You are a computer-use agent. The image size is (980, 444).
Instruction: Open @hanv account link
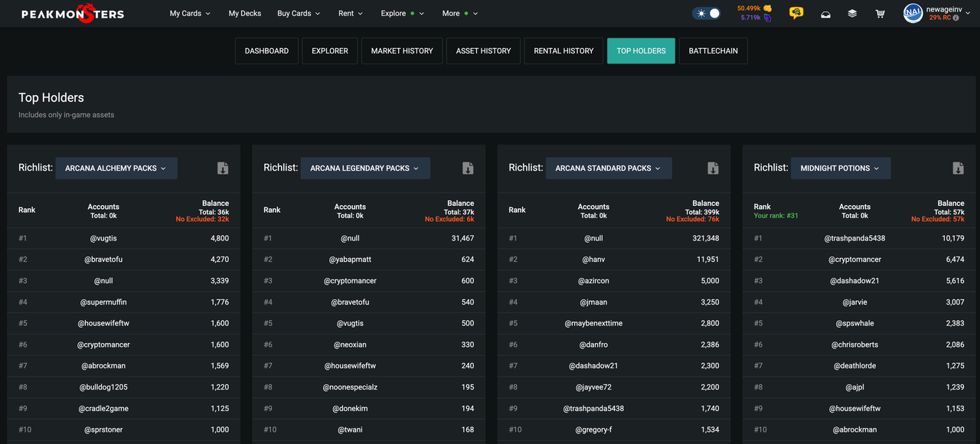click(x=593, y=260)
